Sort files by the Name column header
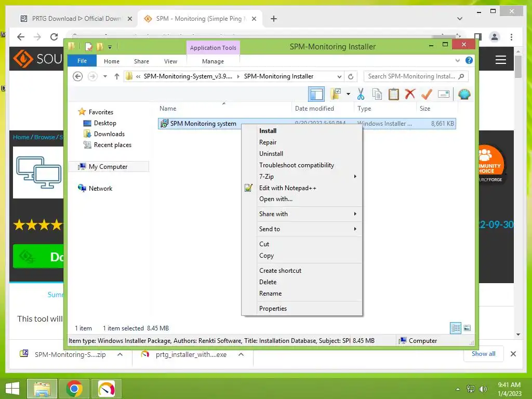This screenshot has width=532, height=399. tap(224, 109)
